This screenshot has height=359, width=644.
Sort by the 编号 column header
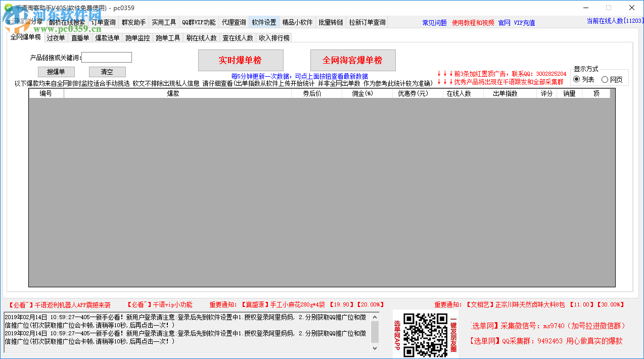tap(46, 93)
